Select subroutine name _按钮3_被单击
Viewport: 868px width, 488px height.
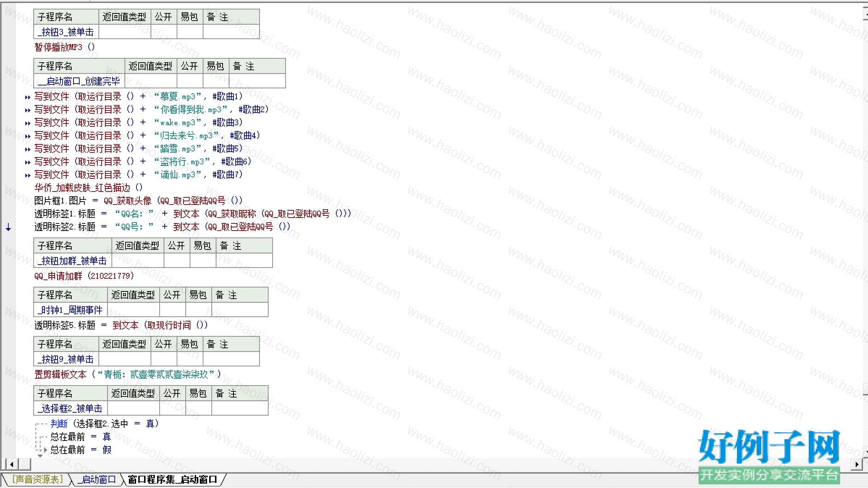tap(66, 32)
